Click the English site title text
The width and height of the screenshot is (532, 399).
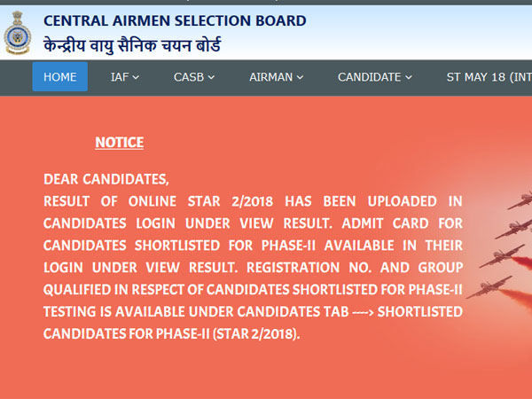175,21
